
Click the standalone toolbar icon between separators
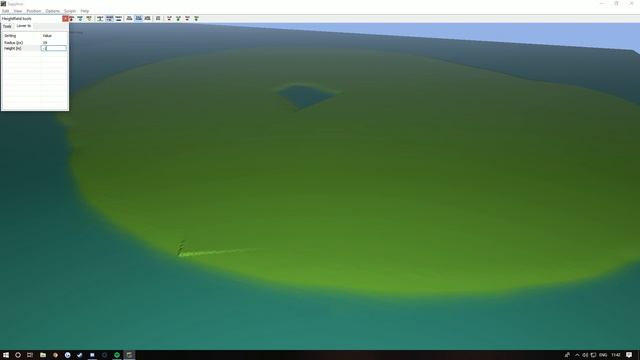(x=158, y=18)
